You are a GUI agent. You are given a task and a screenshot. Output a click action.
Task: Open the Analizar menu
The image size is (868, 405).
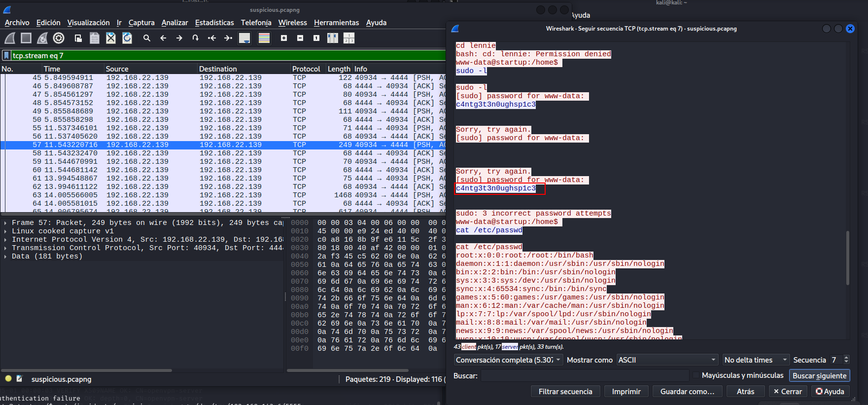point(175,23)
